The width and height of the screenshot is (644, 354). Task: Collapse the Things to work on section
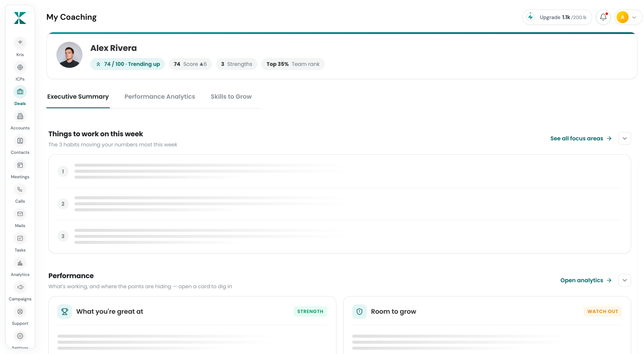[625, 138]
